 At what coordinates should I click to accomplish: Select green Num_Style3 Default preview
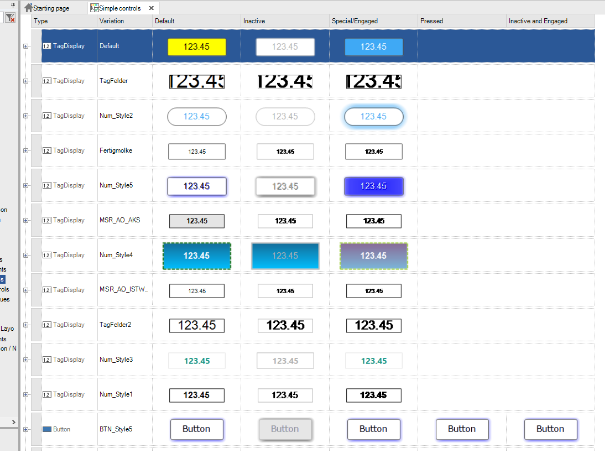197,361
